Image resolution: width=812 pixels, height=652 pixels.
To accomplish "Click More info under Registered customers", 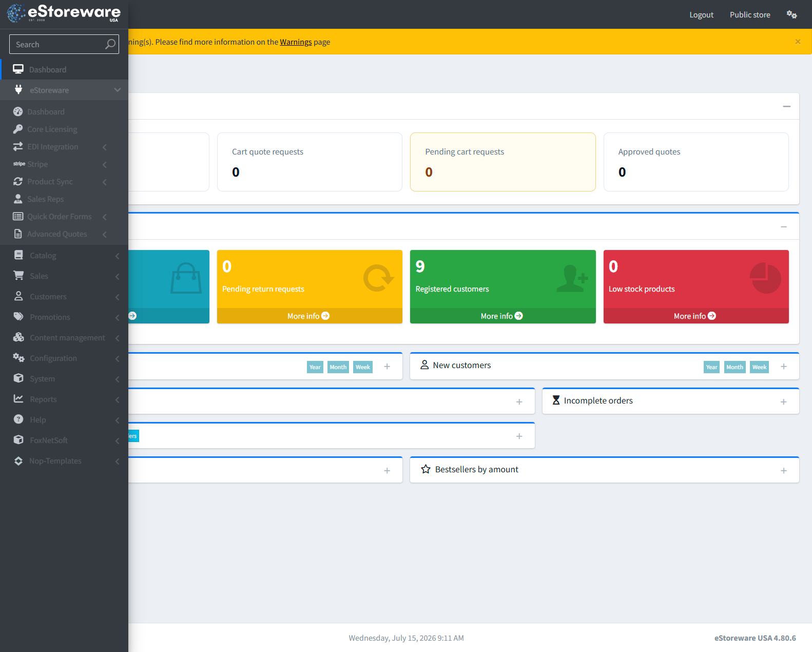I will click(x=502, y=316).
